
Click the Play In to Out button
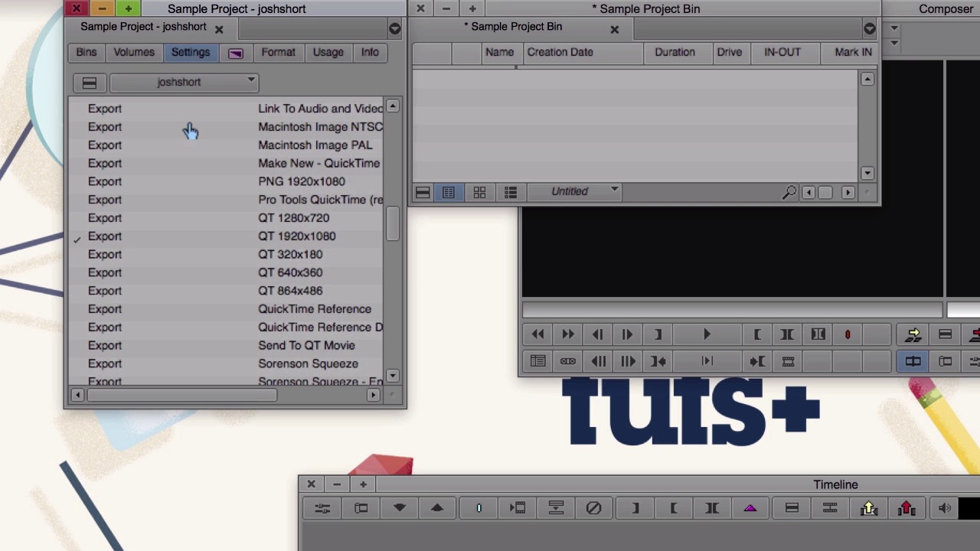point(707,361)
